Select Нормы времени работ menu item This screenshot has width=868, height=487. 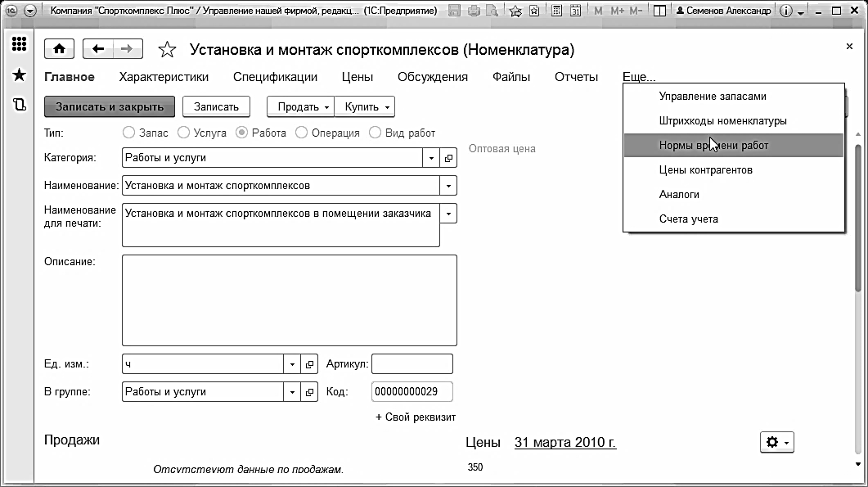[734, 145]
